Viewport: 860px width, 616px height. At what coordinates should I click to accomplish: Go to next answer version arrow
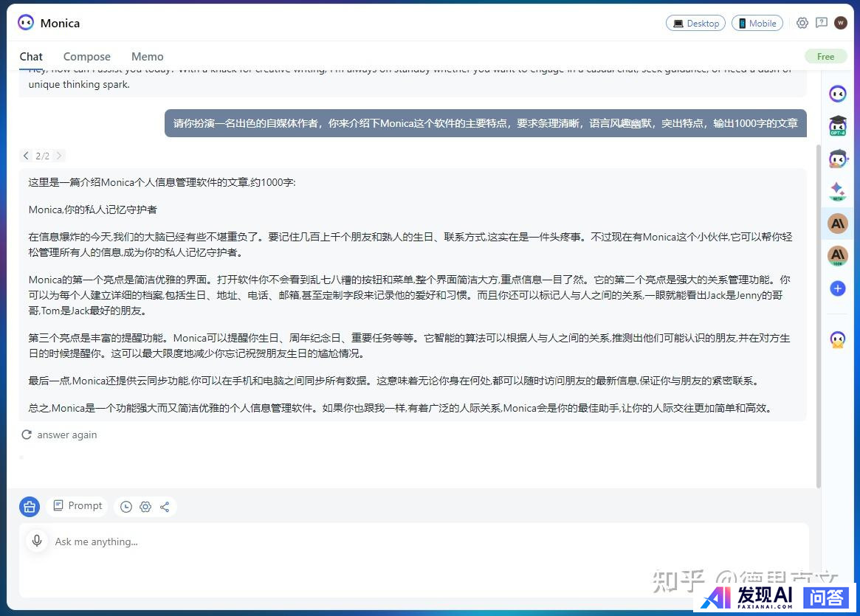(x=59, y=156)
